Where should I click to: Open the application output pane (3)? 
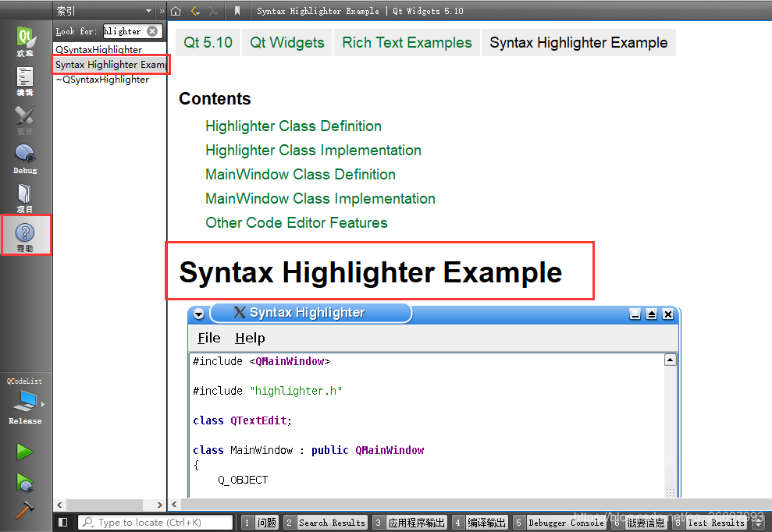click(x=410, y=523)
